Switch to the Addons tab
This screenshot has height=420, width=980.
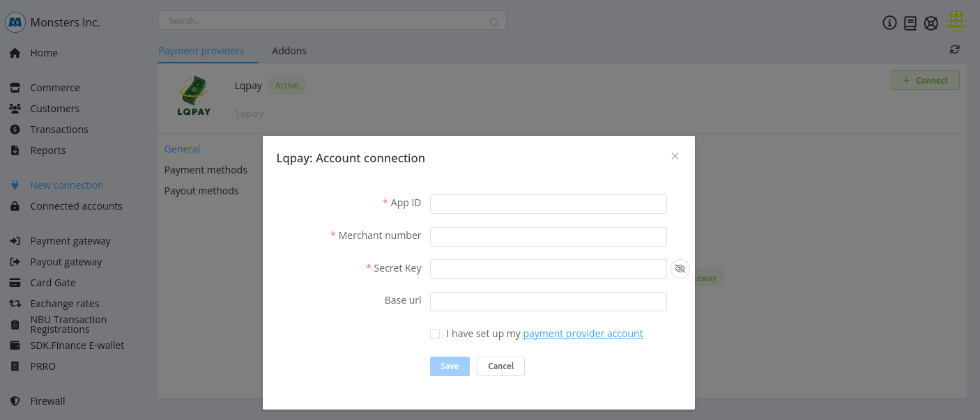[289, 51]
